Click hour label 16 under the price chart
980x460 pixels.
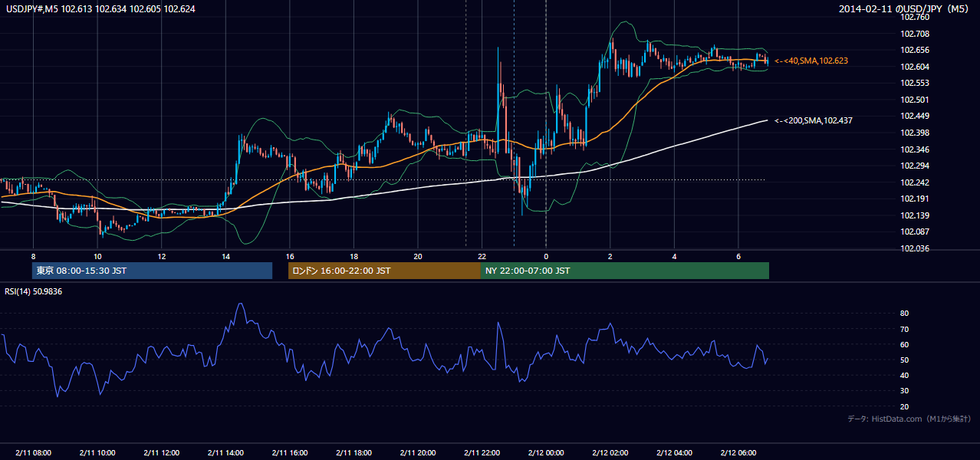click(x=290, y=256)
